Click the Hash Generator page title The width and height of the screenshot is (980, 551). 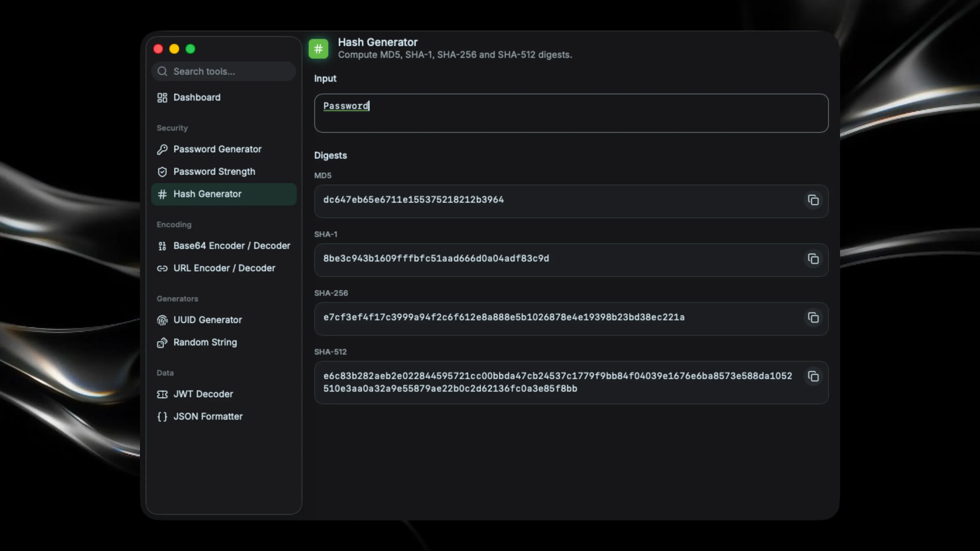[x=377, y=42]
